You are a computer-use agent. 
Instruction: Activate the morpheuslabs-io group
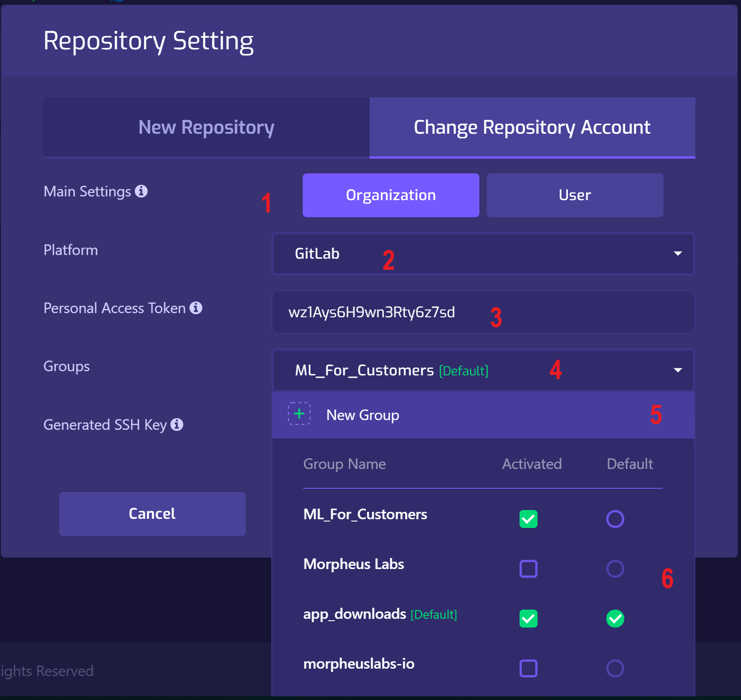(x=528, y=669)
